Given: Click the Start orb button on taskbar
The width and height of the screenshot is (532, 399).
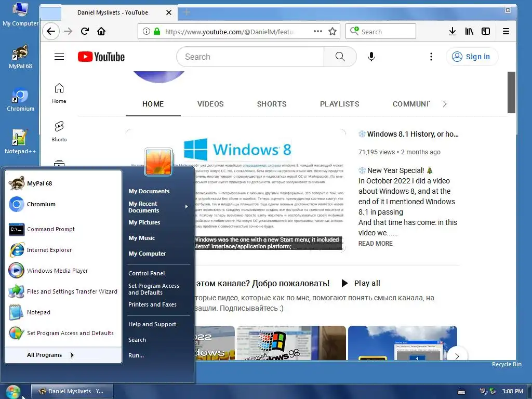Looking at the screenshot, I should (13, 392).
